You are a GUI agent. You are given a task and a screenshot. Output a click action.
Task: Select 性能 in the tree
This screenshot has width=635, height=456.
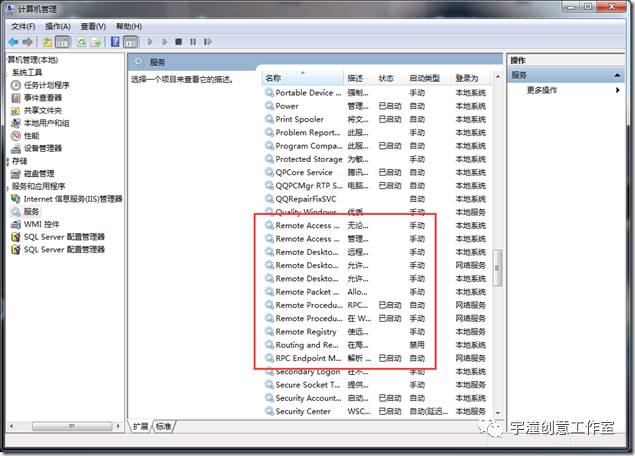click(25, 136)
